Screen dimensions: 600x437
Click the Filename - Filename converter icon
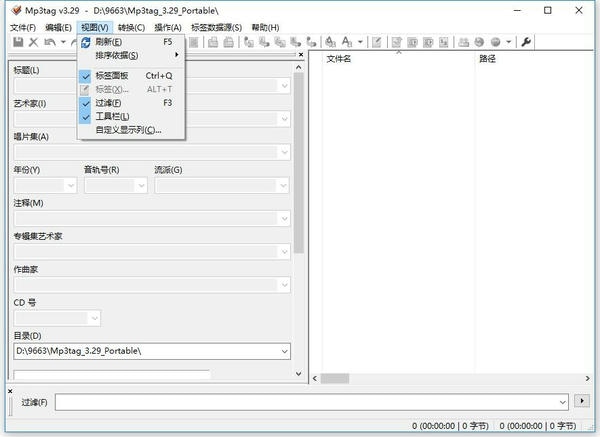(x=280, y=42)
